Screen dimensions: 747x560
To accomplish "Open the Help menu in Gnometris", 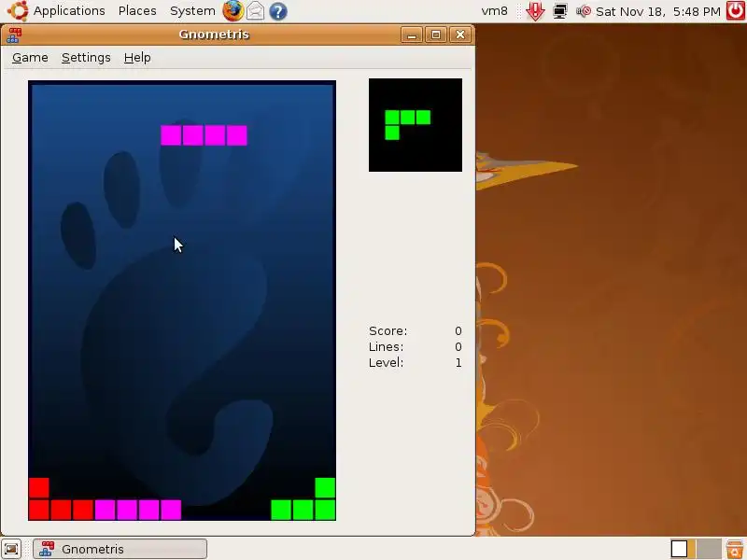I will pos(137,58).
